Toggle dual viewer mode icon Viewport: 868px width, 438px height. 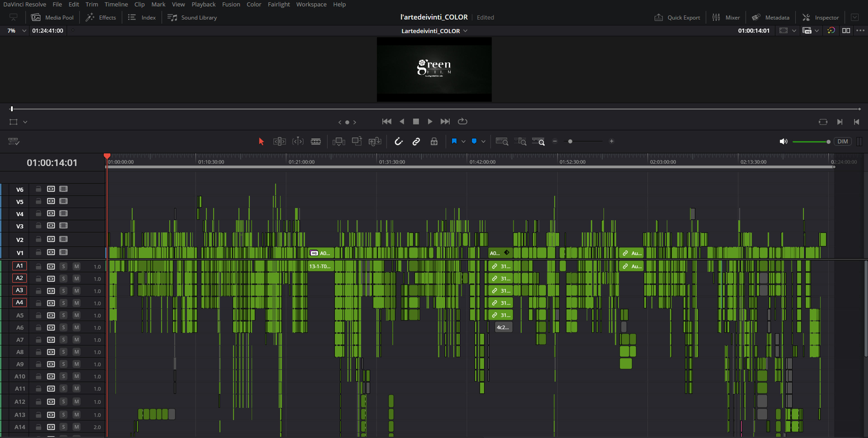click(x=846, y=31)
